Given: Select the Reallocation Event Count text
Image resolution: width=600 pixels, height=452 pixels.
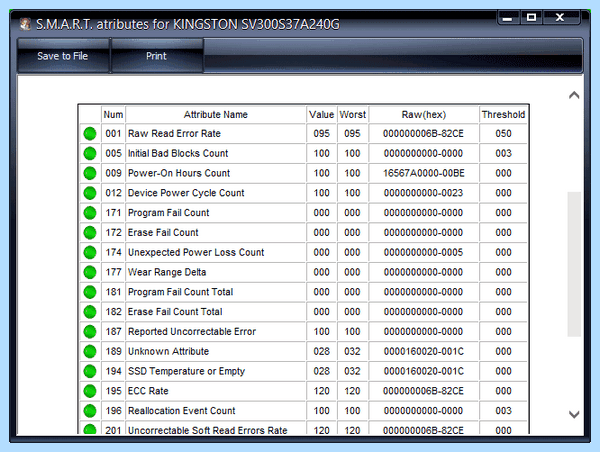Looking at the screenshot, I should [182, 411].
